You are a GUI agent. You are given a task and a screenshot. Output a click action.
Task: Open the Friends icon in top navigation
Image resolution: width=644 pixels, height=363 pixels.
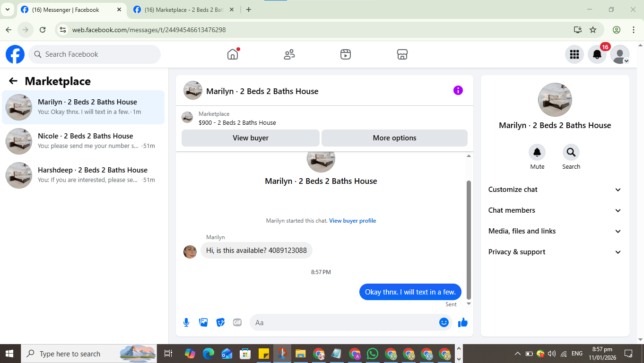point(289,54)
